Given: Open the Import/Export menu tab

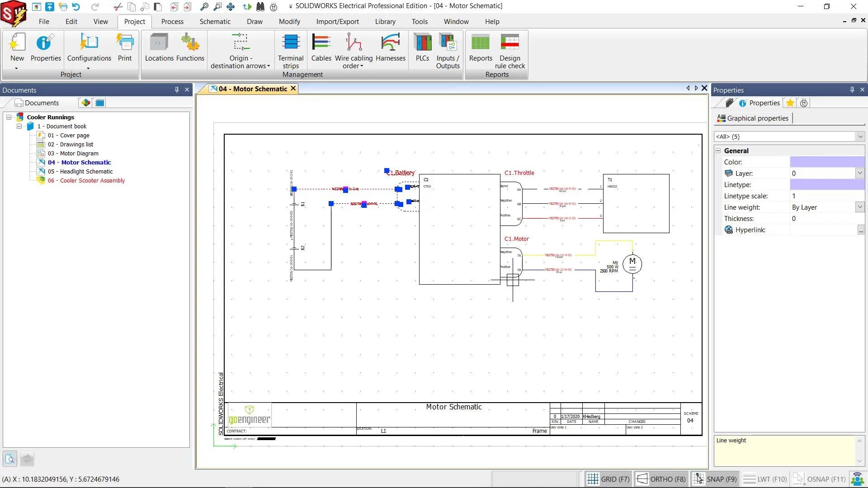Looking at the screenshot, I should pyautogui.click(x=337, y=21).
